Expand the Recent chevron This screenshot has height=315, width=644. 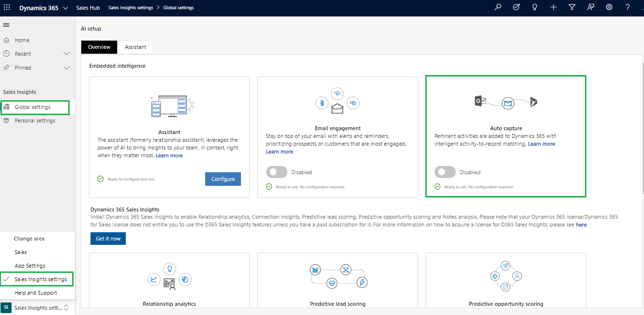67,54
